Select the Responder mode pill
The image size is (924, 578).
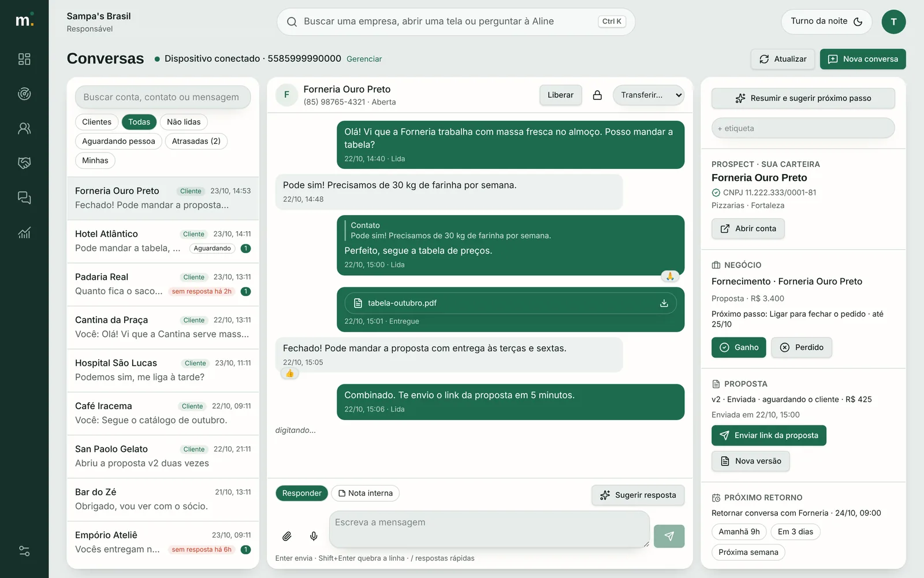click(301, 493)
